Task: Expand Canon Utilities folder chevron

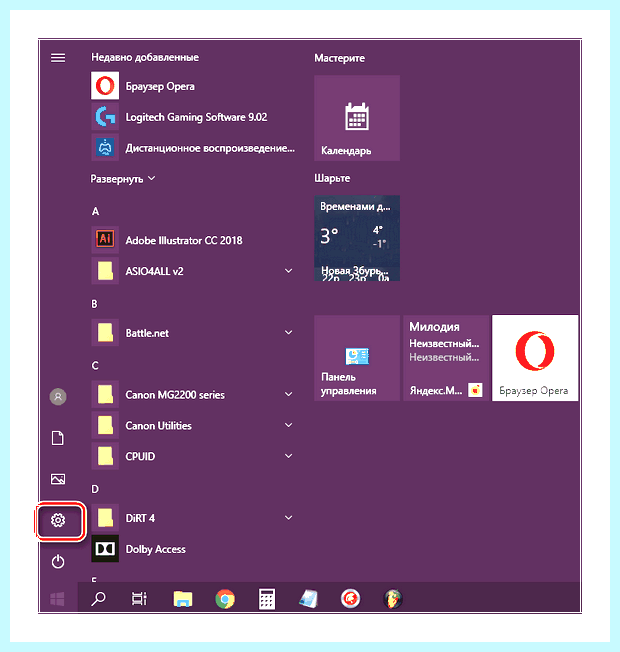Action: 289,425
